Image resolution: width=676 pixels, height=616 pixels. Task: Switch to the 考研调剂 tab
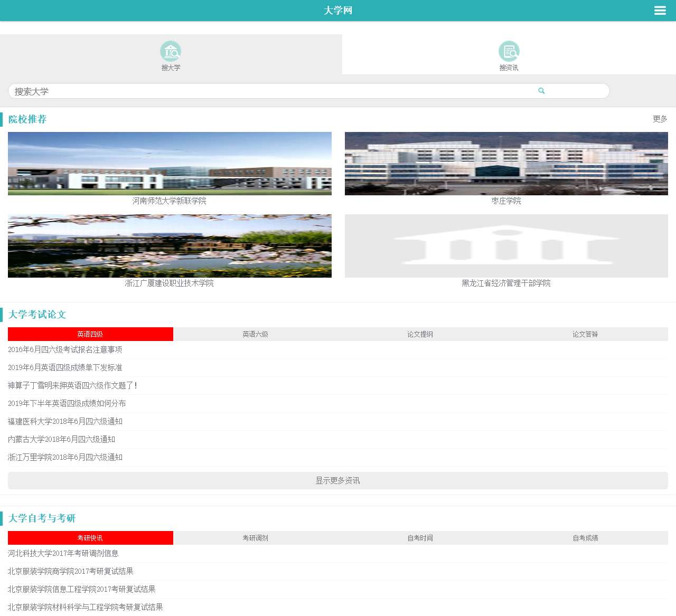point(255,538)
